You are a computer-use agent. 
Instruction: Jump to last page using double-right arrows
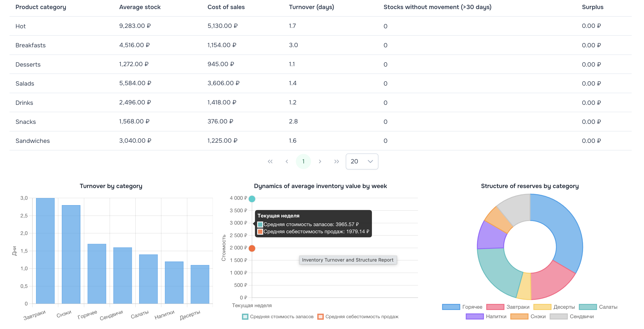337,161
